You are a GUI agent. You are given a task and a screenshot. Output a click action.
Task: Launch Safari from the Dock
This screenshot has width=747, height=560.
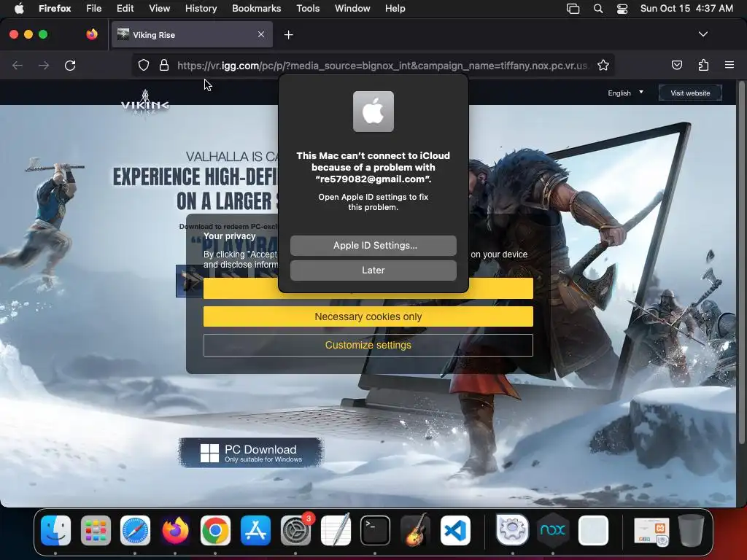click(x=135, y=531)
